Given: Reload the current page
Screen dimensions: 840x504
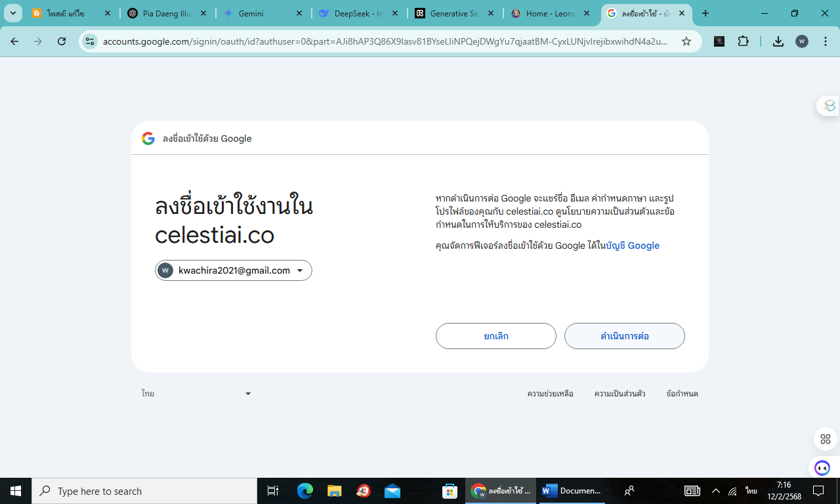Looking at the screenshot, I should coord(62,41).
